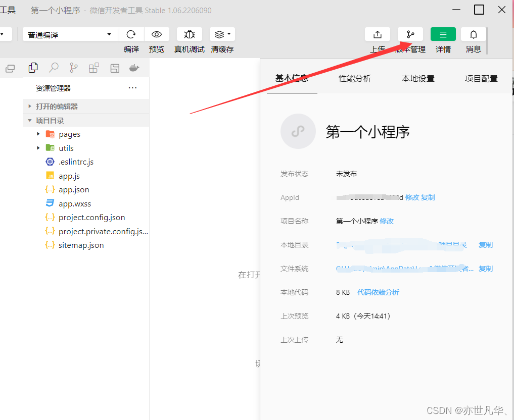The width and height of the screenshot is (514, 420).
Task: Open messages bell icon
Action: [474, 34]
